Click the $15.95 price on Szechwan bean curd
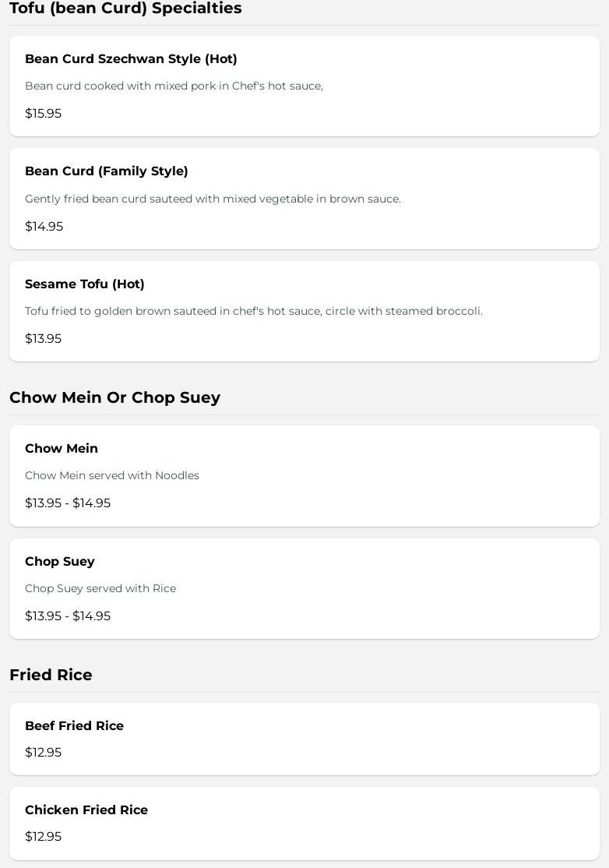The width and height of the screenshot is (609, 868). point(43,114)
